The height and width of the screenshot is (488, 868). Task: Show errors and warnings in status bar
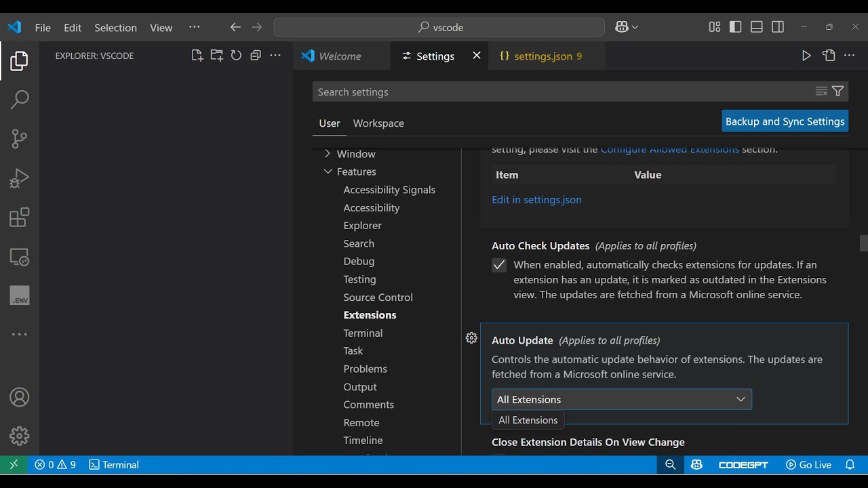[56, 464]
